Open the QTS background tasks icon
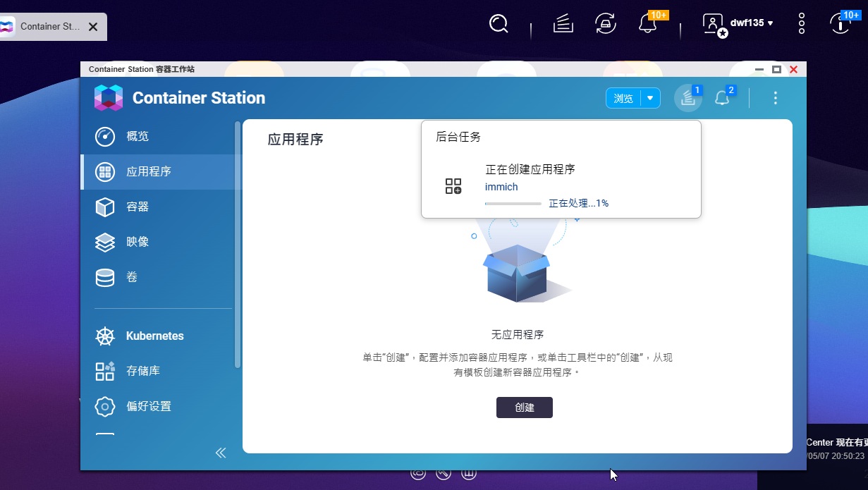The image size is (868, 490). [562, 24]
